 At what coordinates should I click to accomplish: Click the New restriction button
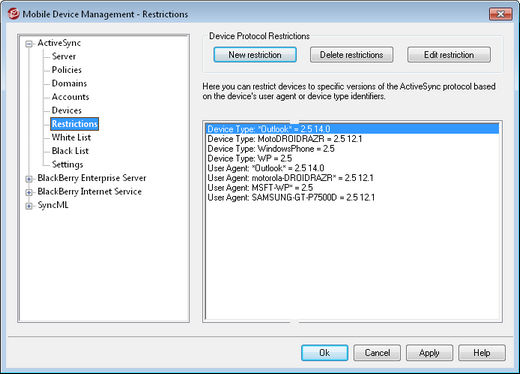pos(255,55)
